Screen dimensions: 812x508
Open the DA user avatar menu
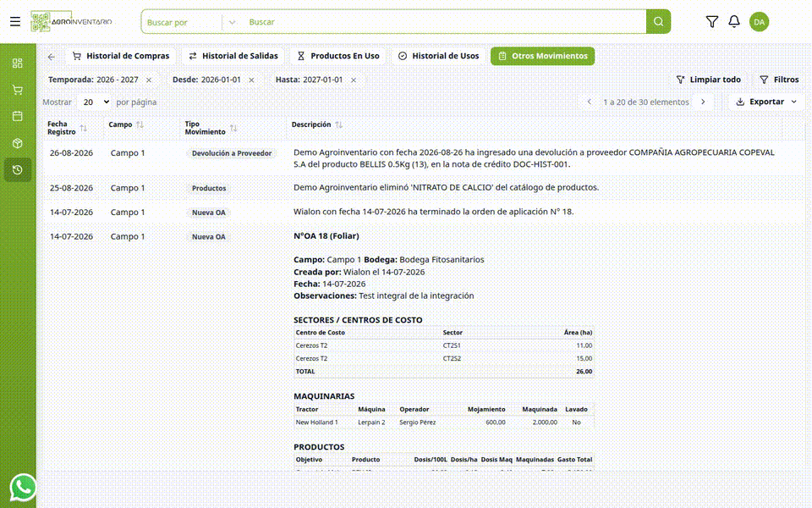pyautogui.click(x=759, y=22)
